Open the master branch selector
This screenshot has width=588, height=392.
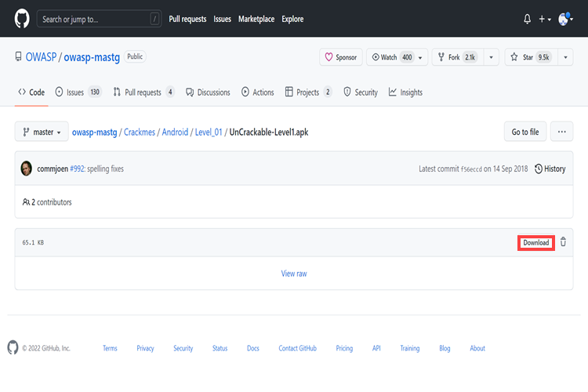(42, 132)
